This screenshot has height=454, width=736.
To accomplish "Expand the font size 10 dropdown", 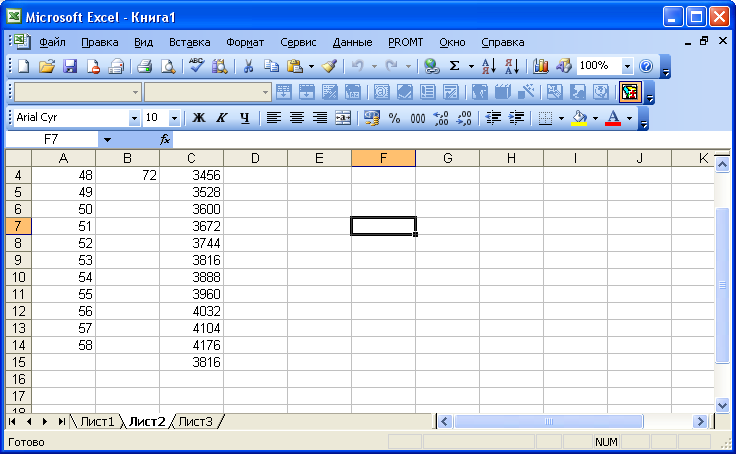I will [174, 118].
